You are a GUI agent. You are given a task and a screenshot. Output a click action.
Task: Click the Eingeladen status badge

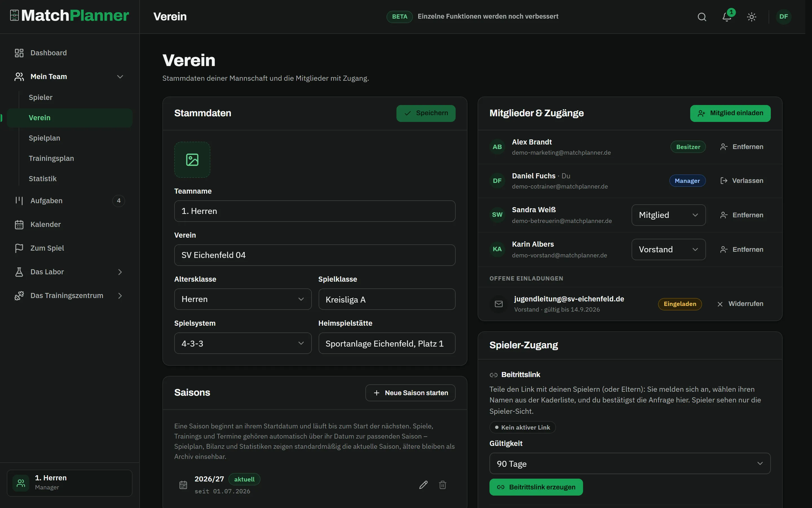coord(680,304)
